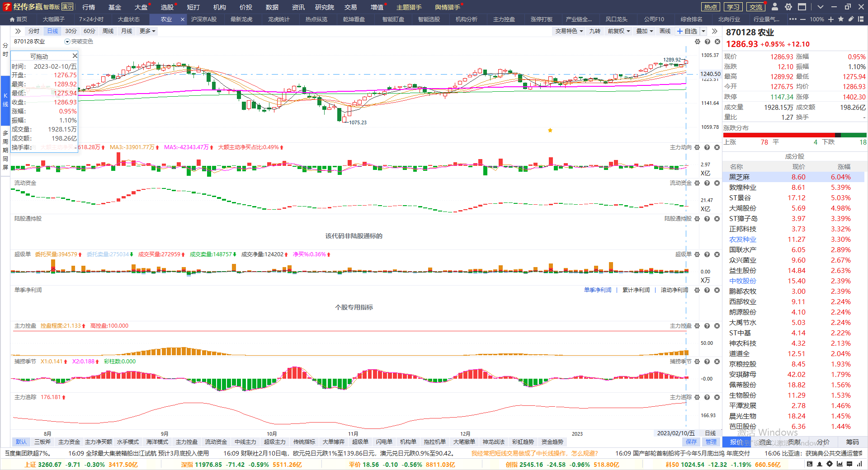Open the 研究院 menu

click(325, 7)
